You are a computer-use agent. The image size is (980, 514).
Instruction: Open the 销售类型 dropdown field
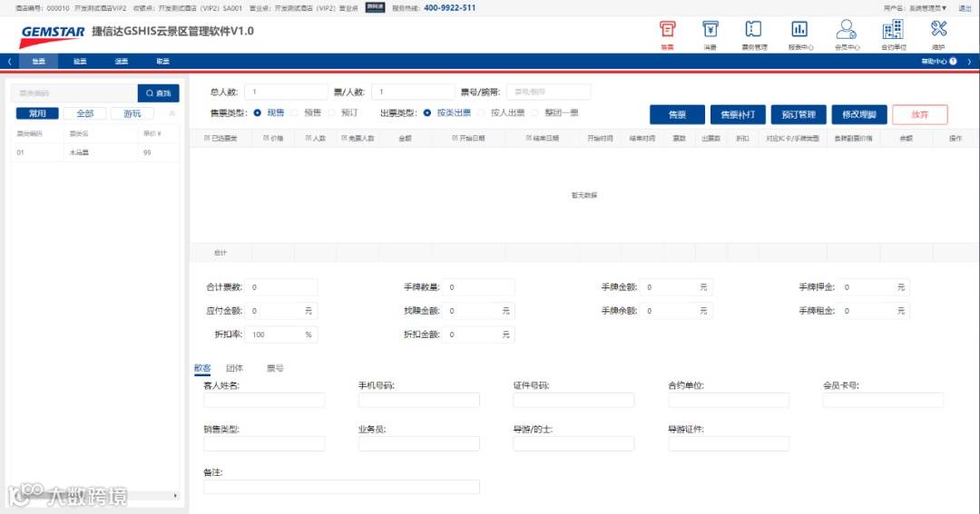point(264,443)
